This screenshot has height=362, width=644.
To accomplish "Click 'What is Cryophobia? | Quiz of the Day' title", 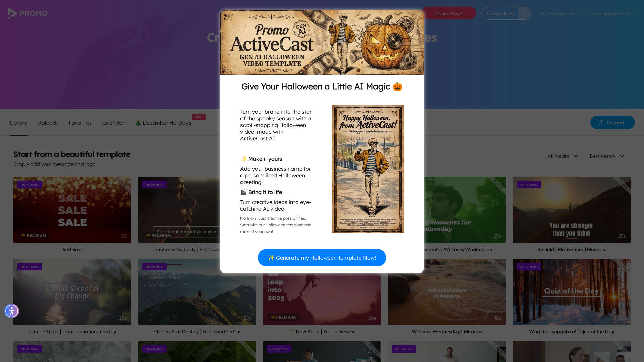I will (x=572, y=331).
